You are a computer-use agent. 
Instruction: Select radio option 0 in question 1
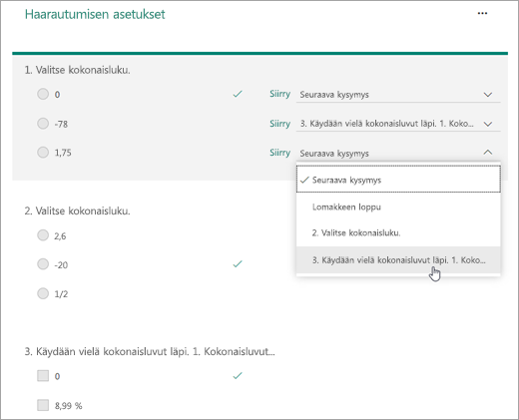click(43, 94)
